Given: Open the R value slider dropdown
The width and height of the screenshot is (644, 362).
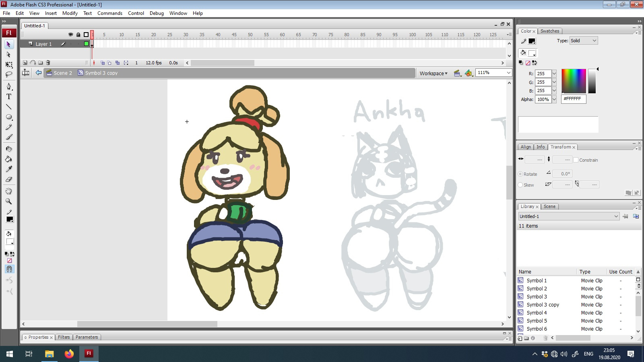Looking at the screenshot, I should tap(554, 74).
